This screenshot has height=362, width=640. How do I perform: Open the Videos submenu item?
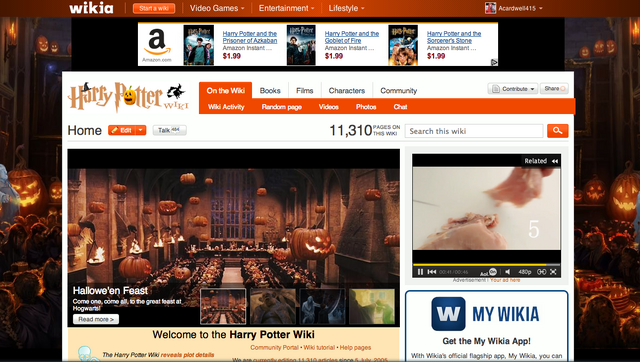(329, 107)
